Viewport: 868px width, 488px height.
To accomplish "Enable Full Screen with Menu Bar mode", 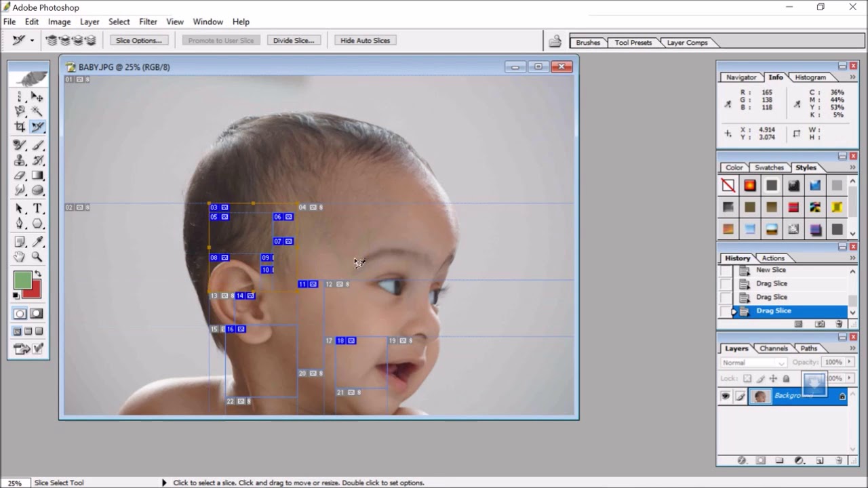I will tap(28, 331).
